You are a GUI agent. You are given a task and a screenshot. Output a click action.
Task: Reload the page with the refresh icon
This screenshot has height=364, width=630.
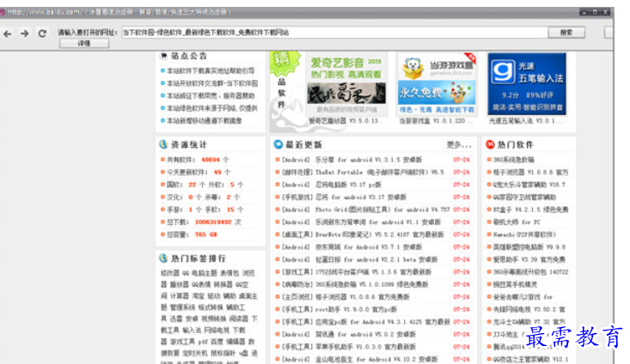pos(42,33)
